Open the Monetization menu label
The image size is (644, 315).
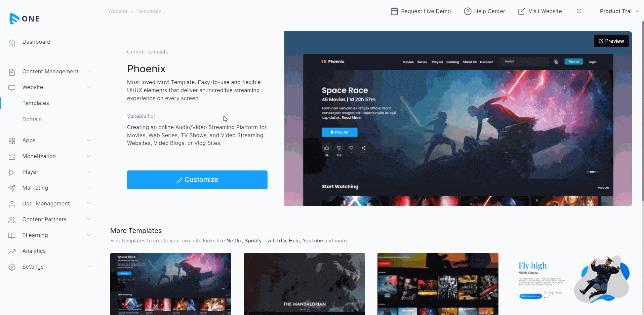pos(39,156)
